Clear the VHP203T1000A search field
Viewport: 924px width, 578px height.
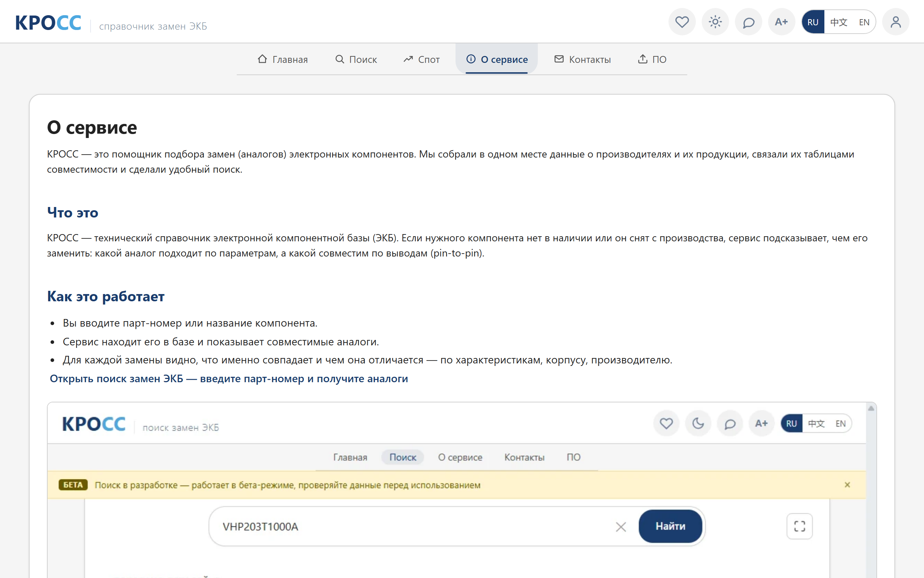(x=620, y=527)
